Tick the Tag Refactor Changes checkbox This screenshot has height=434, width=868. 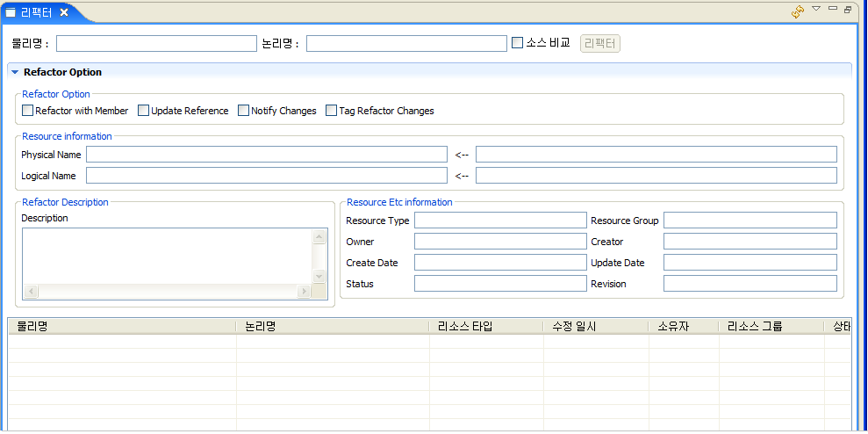coord(331,111)
